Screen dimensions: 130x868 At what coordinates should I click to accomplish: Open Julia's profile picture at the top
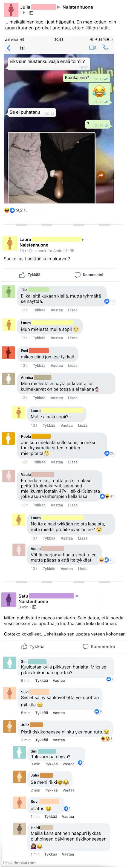pyautogui.click(x=11, y=10)
